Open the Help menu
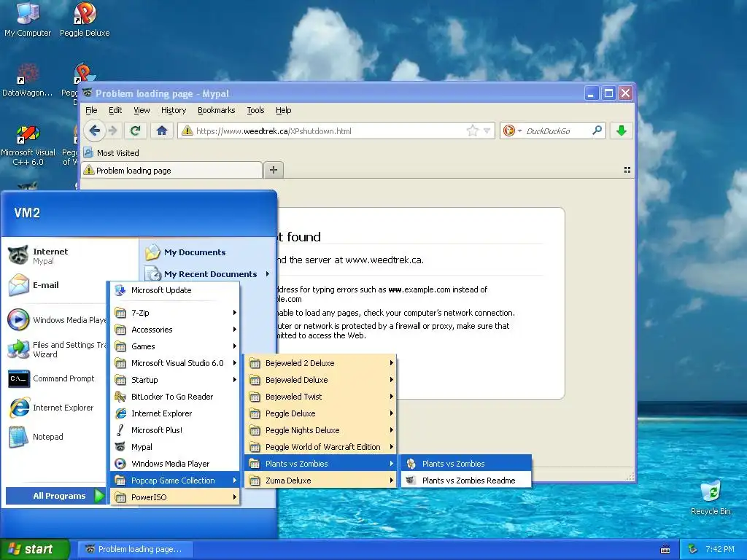The height and width of the screenshot is (560, 747). (x=284, y=111)
